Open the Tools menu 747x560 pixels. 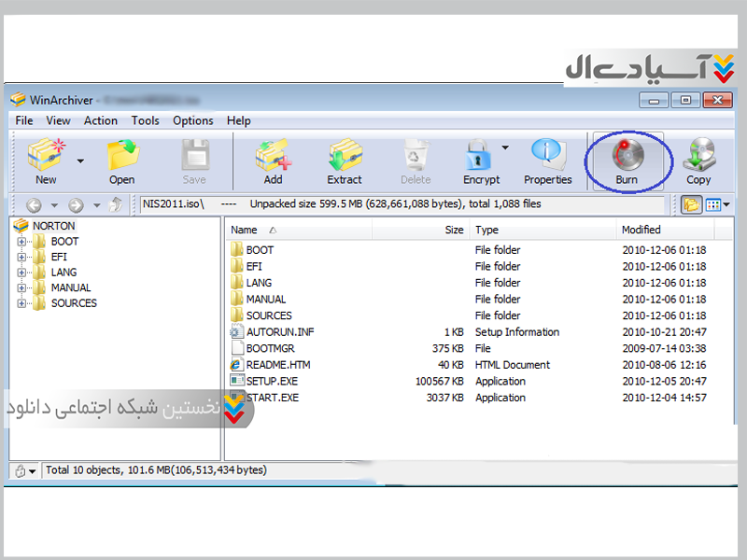pos(145,120)
